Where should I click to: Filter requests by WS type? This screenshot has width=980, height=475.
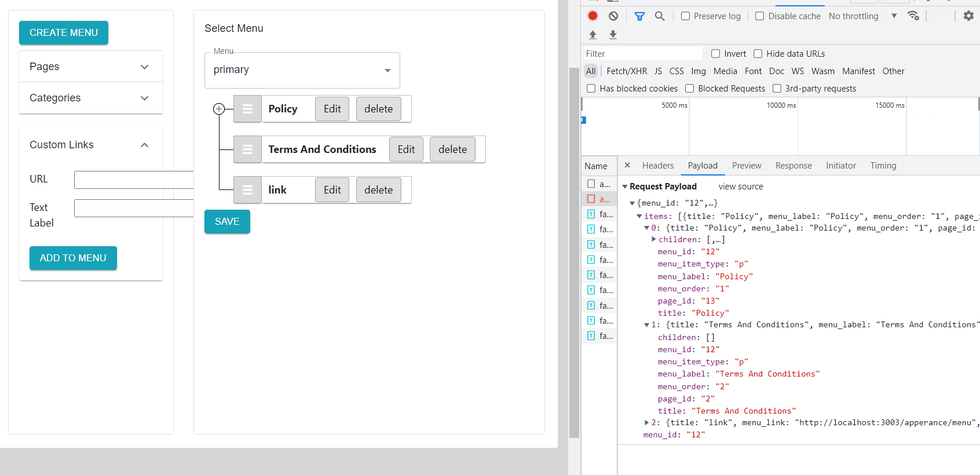click(x=798, y=71)
